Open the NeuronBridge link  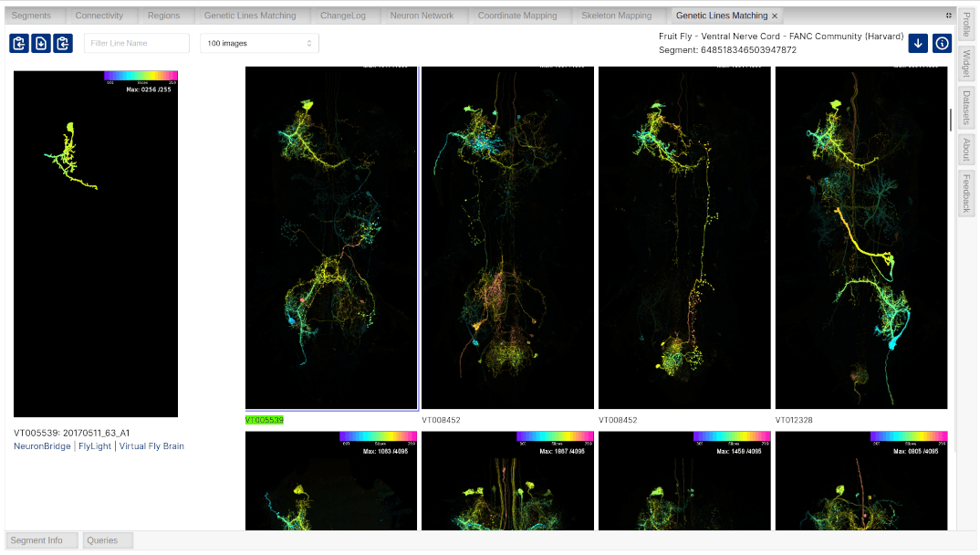tap(40, 445)
